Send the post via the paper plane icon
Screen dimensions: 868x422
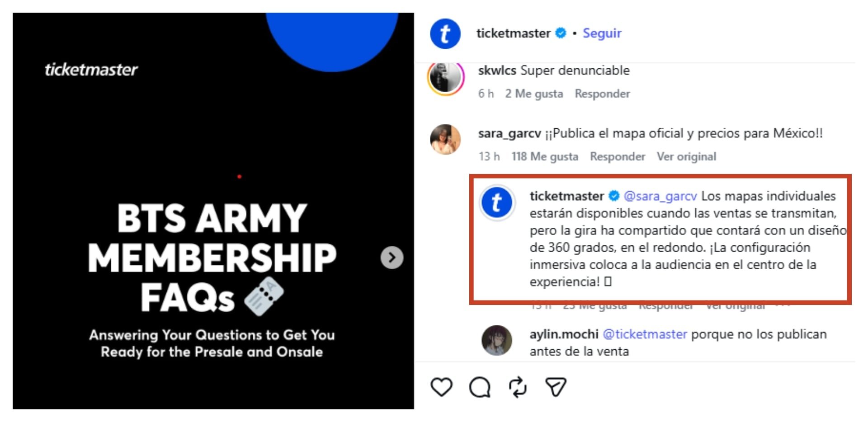[555, 387]
